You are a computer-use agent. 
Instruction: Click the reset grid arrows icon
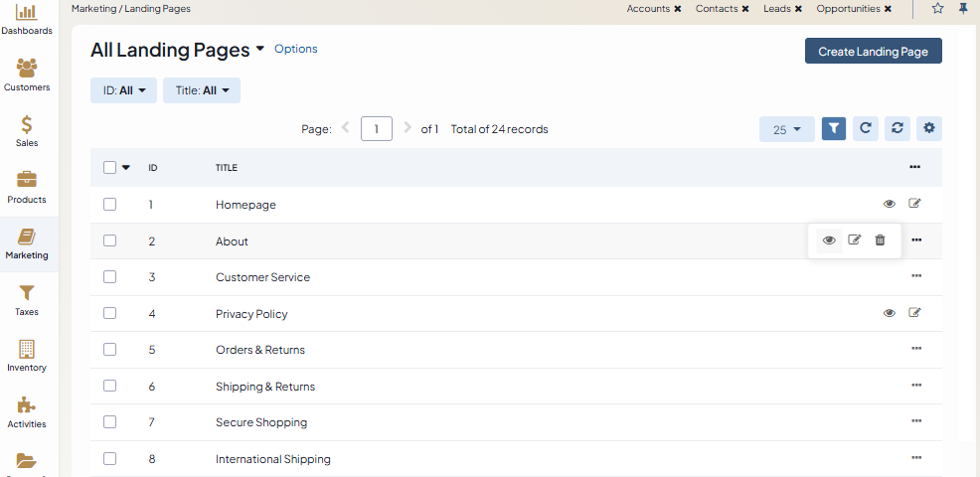898,128
